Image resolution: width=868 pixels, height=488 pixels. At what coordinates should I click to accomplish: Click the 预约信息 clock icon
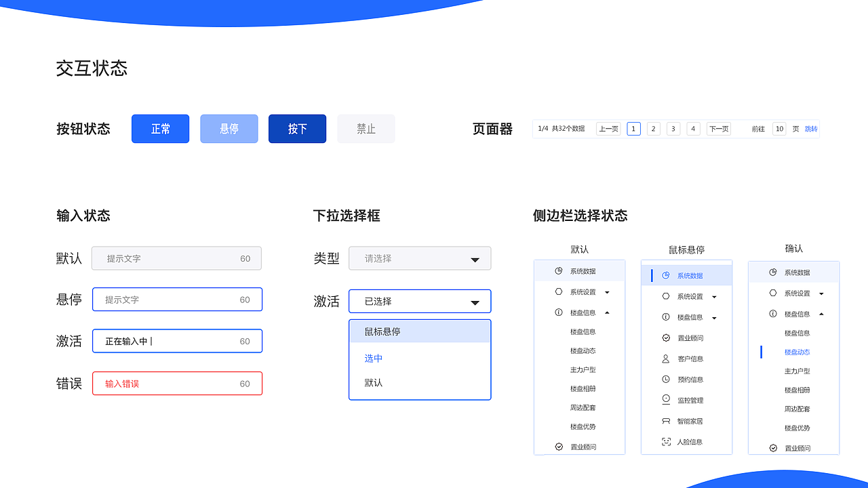click(x=666, y=380)
